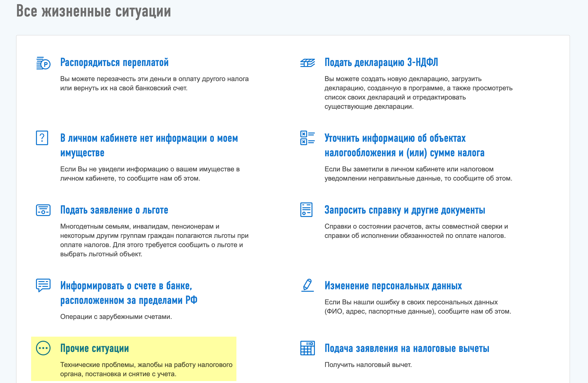Image resolution: width=588 pixels, height=383 pixels.
Task: Click the text 'Получить налоговый вычет.'
Action: tap(368, 365)
